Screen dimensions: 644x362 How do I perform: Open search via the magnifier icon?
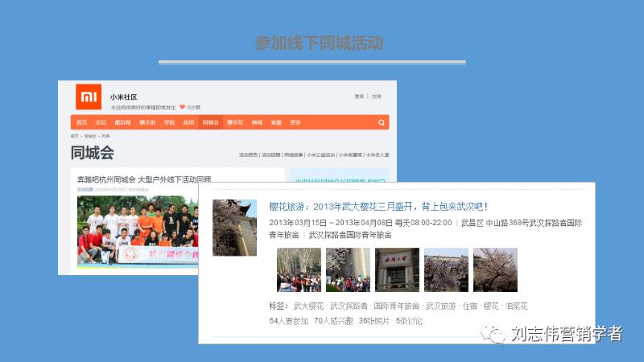(x=381, y=122)
